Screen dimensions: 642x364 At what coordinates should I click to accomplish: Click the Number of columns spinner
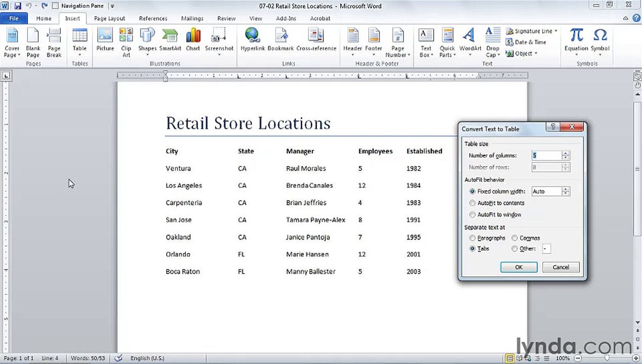click(x=566, y=156)
